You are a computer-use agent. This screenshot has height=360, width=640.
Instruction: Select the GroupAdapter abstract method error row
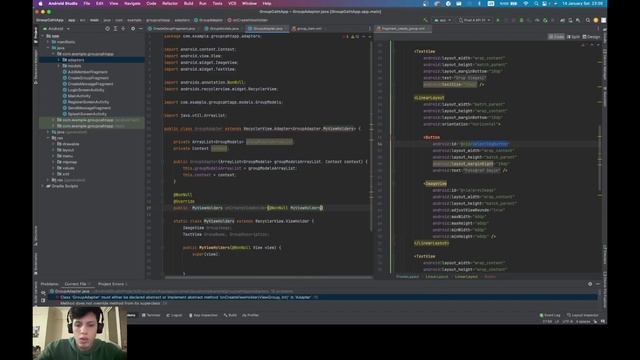point(322,298)
